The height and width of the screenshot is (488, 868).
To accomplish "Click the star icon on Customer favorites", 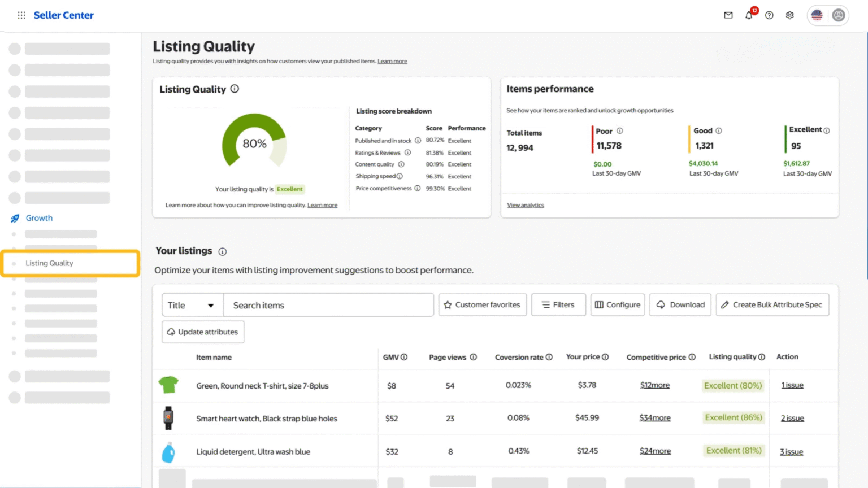I will click(x=448, y=304).
